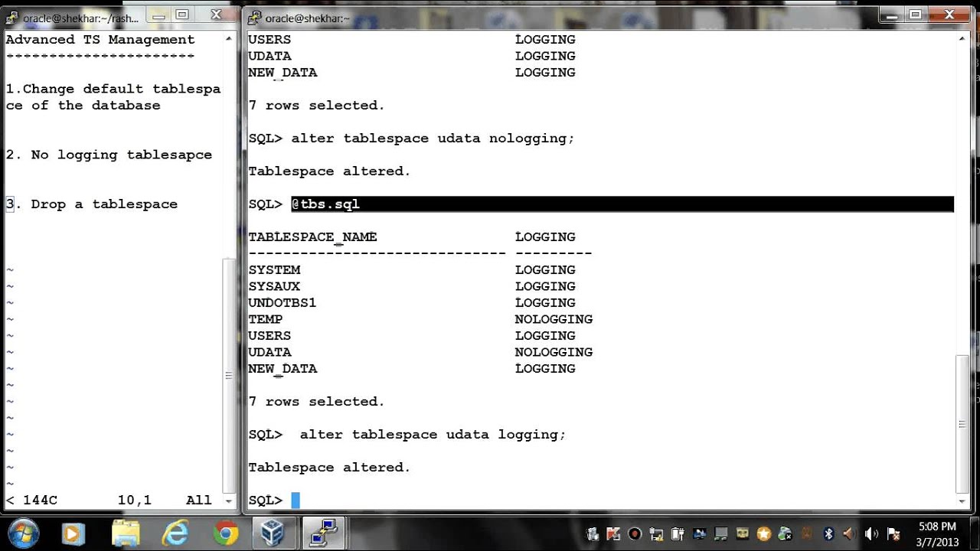This screenshot has width=980, height=551.
Task: Click NOLOGGING value in the UDATA row
Action: [x=554, y=352]
